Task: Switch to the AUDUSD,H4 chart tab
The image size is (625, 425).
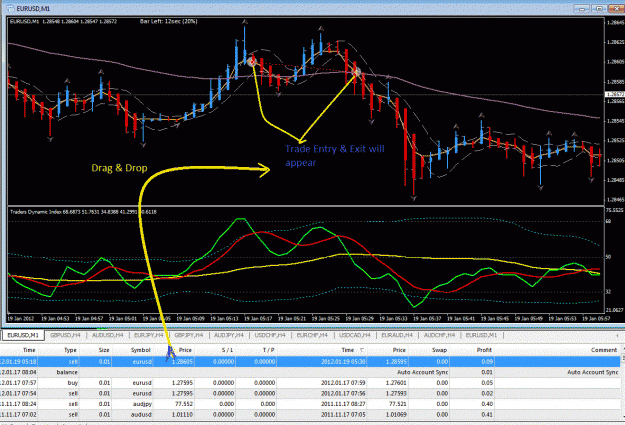Action: click(x=108, y=335)
